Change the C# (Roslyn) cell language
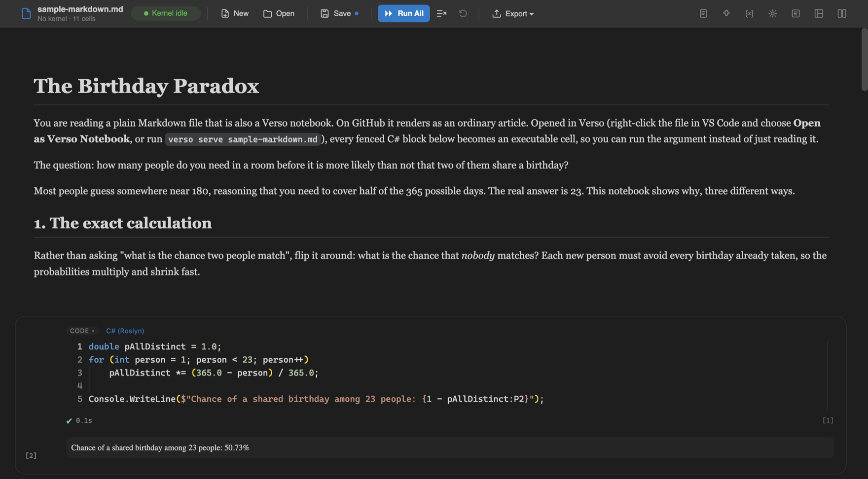The width and height of the screenshot is (868, 479). 125,331
